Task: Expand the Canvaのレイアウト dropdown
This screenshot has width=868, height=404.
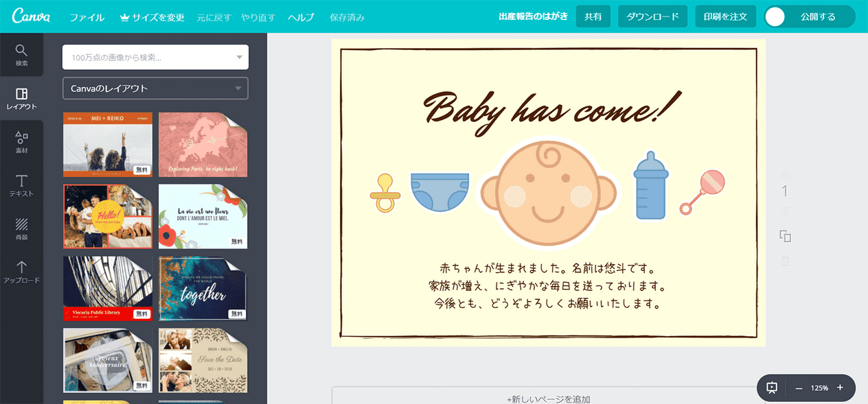Action: pyautogui.click(x=238, y=88)
